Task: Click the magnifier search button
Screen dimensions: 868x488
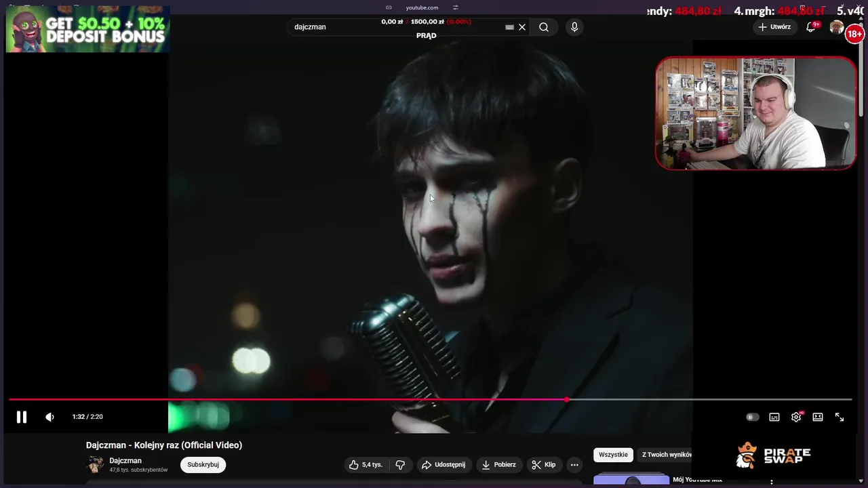Action: [544, 27]
